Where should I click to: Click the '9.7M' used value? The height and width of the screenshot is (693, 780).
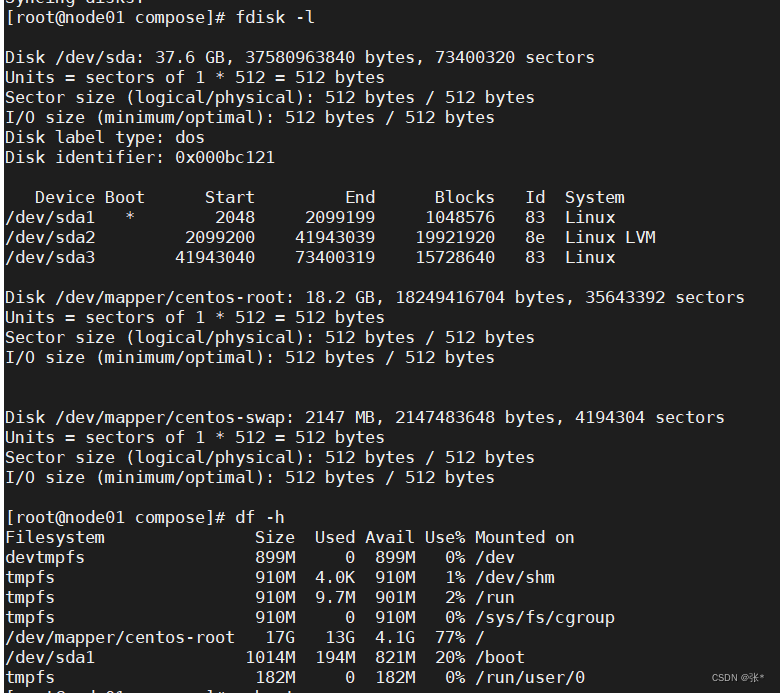click(x=335, y=597)
